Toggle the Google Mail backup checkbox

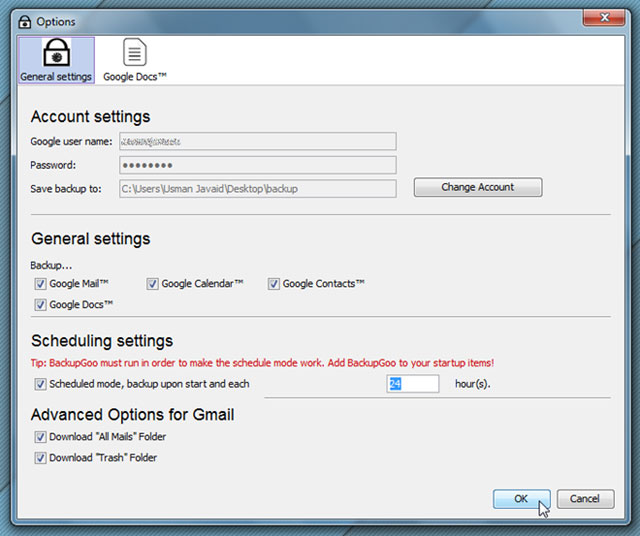pos(40,284)
